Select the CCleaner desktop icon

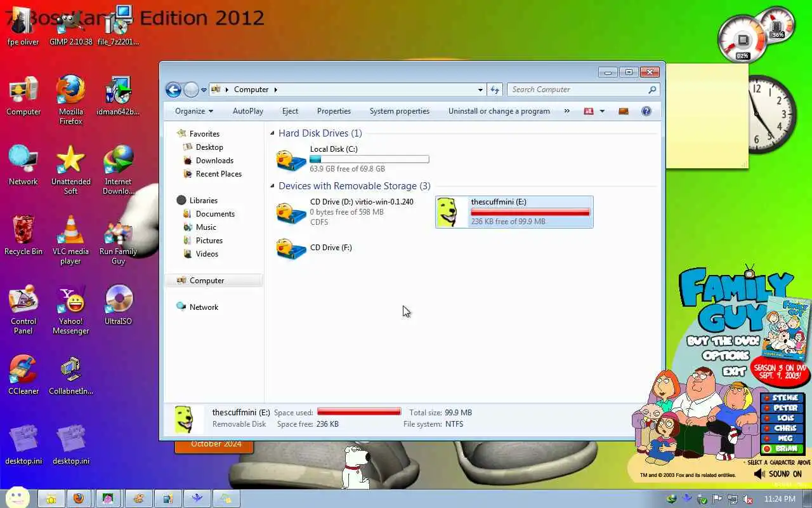pyautogui.click(x=23, y=376)
